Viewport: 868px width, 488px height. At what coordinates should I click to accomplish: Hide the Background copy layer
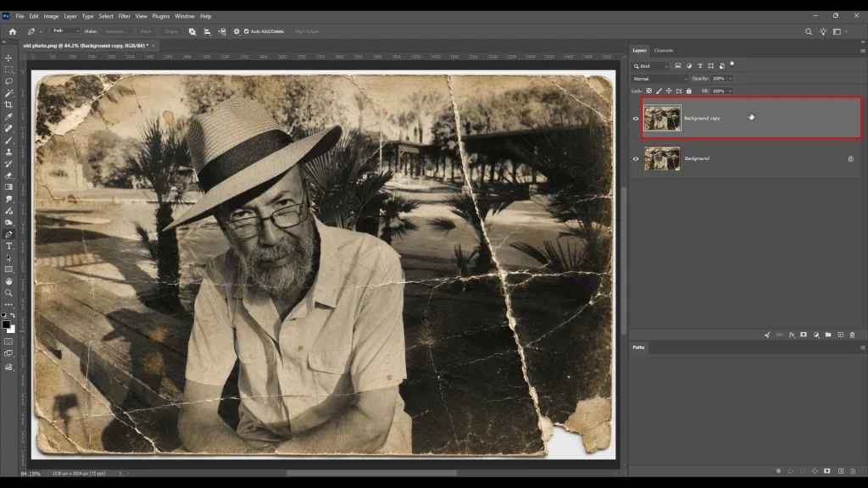point(636,119)
